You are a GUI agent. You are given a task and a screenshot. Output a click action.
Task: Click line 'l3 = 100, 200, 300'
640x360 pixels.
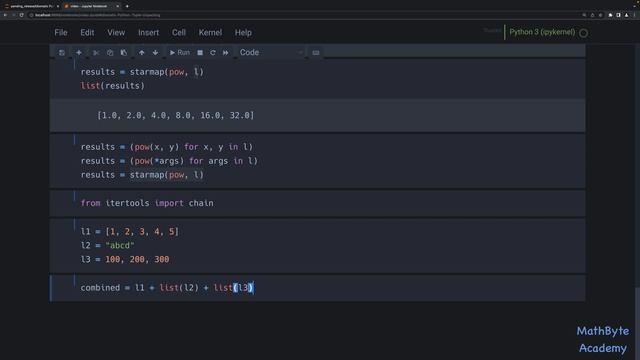[124, 260]
